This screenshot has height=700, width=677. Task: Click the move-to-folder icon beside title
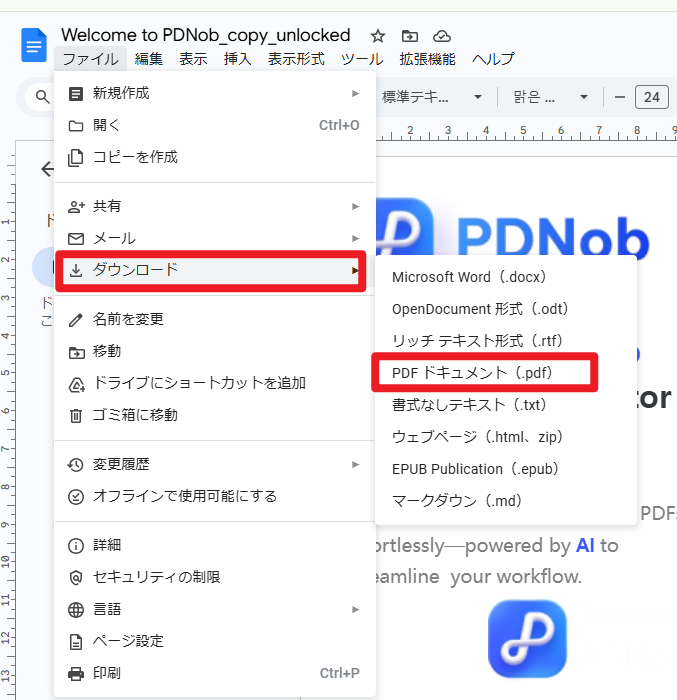point(410,36)
